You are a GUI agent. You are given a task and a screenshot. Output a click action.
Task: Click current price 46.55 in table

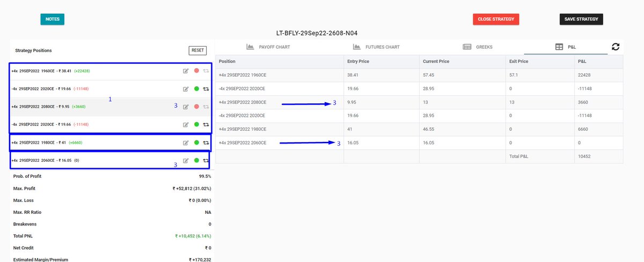(428, 129)
